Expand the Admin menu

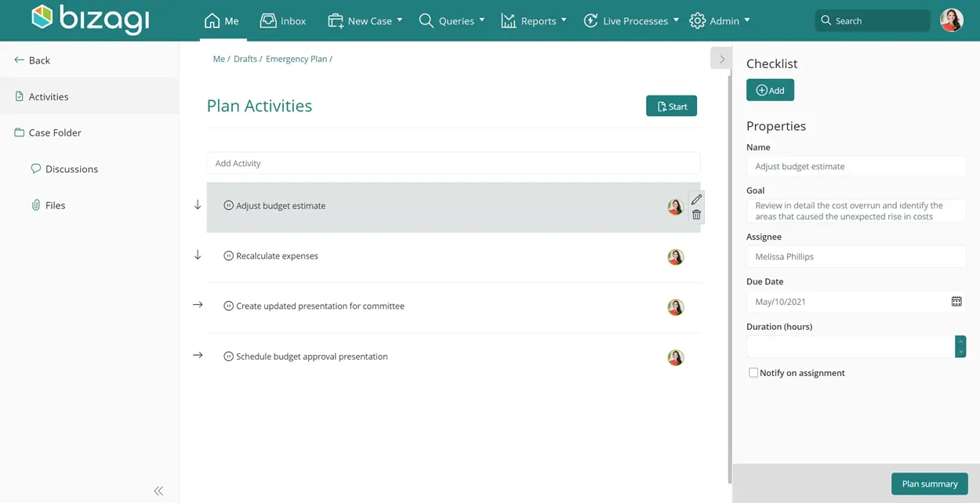[x=720, y=20]
